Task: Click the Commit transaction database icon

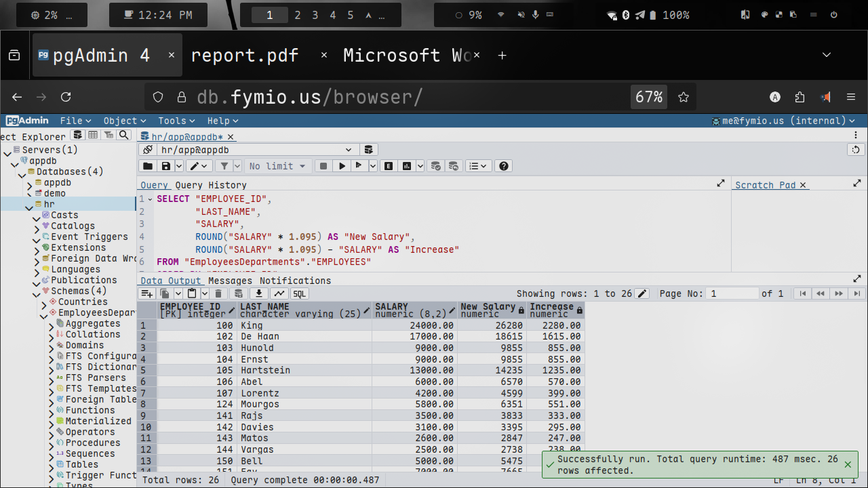Action: [436, 166]
